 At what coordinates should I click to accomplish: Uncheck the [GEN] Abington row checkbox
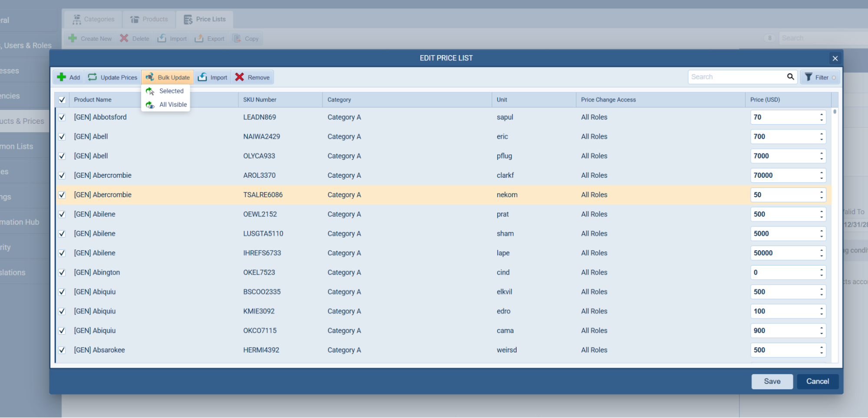click(x=62, y=272)
